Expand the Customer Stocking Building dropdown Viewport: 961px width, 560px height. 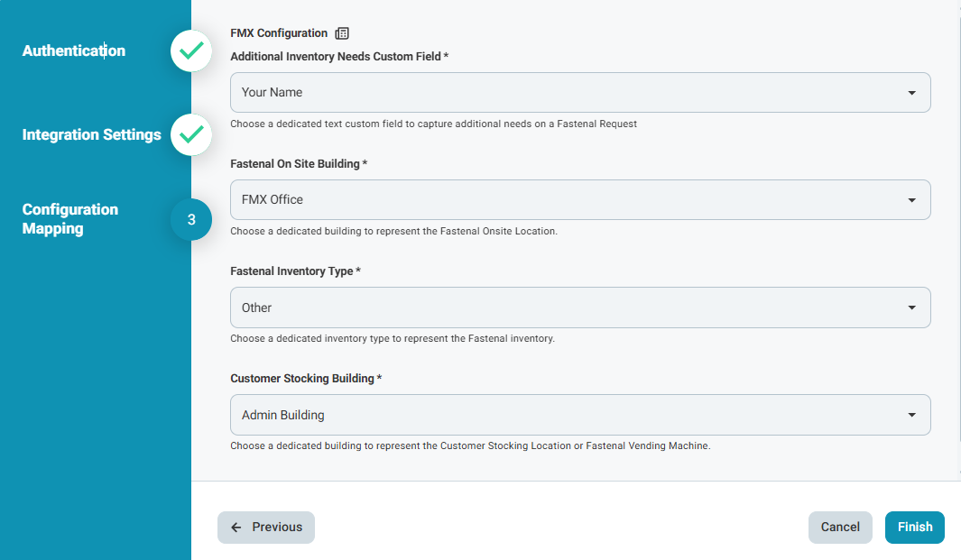[580, 415]
